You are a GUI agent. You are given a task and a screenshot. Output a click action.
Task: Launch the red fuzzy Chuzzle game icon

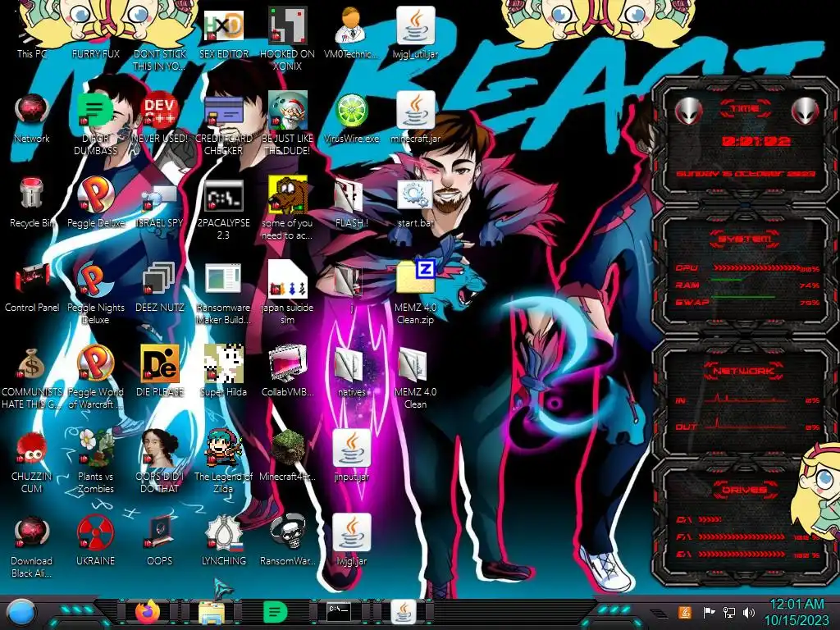pyautogui.click(x=32, y=449)
